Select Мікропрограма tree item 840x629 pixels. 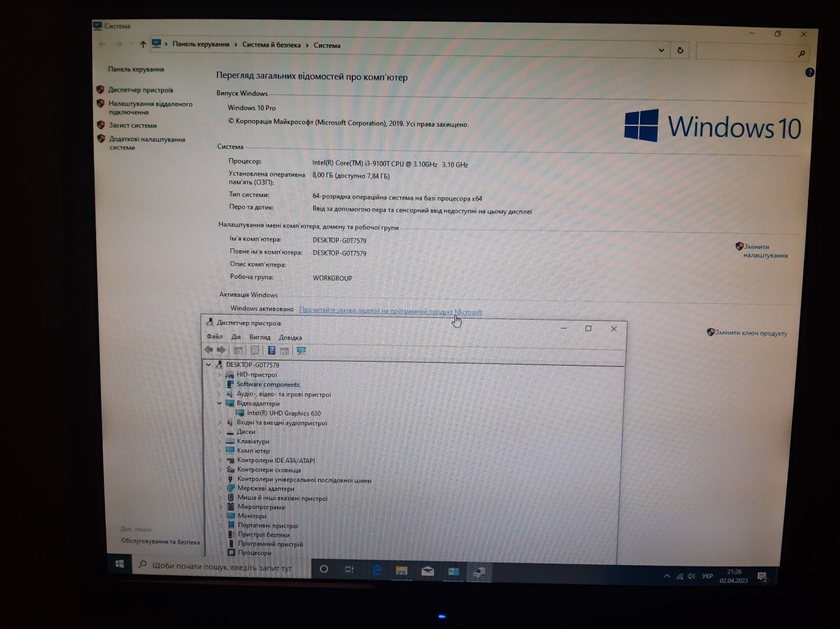pos(261,507)
